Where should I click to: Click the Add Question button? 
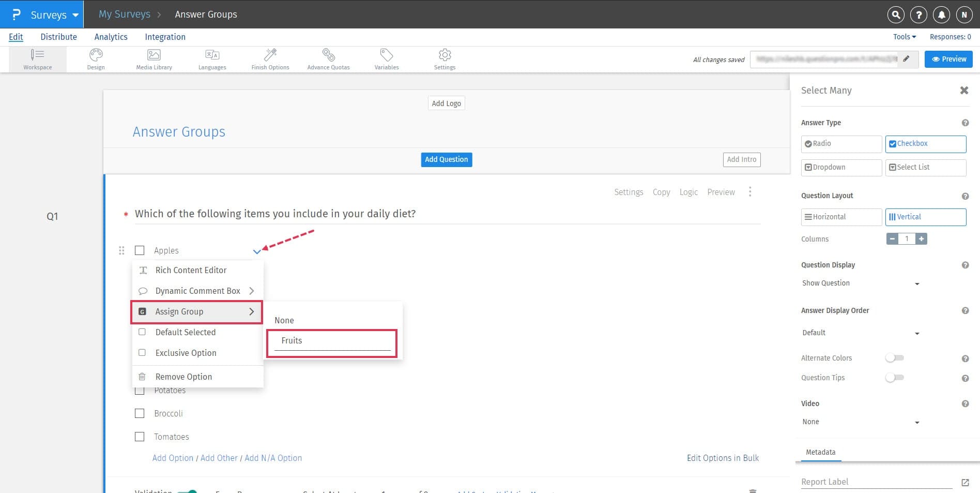[447, 159]
